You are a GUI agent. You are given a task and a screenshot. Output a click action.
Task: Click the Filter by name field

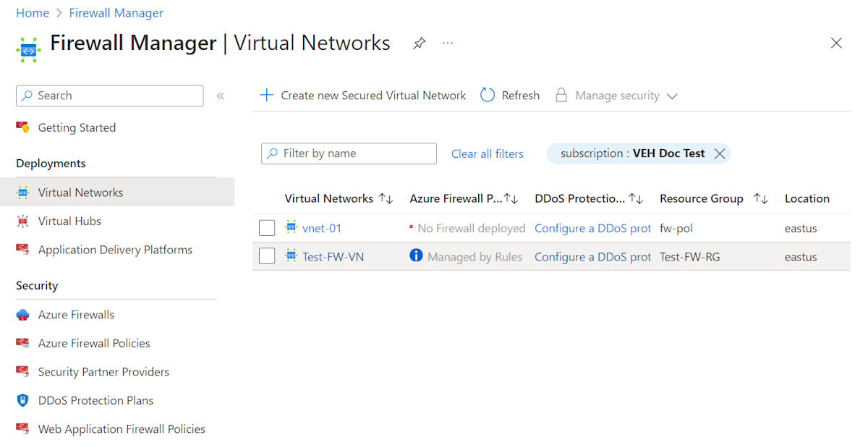pyautogui.click(x=349, y=153)
